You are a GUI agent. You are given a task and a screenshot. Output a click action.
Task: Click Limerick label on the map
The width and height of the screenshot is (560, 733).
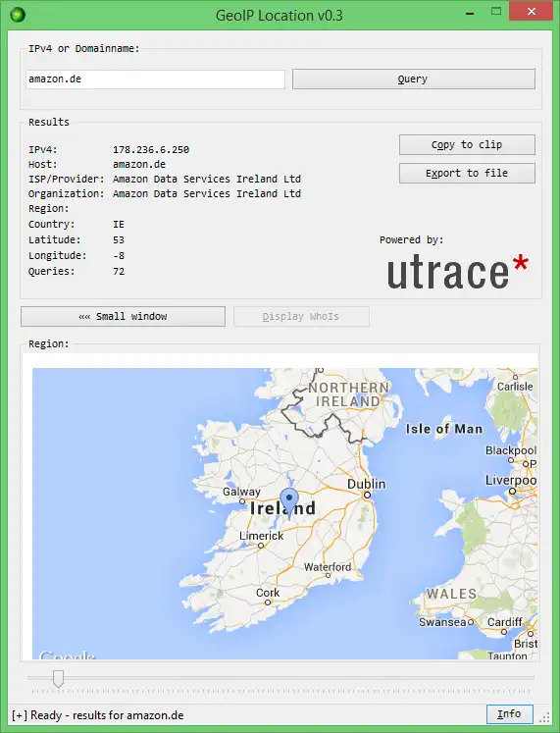click(262, 536)
